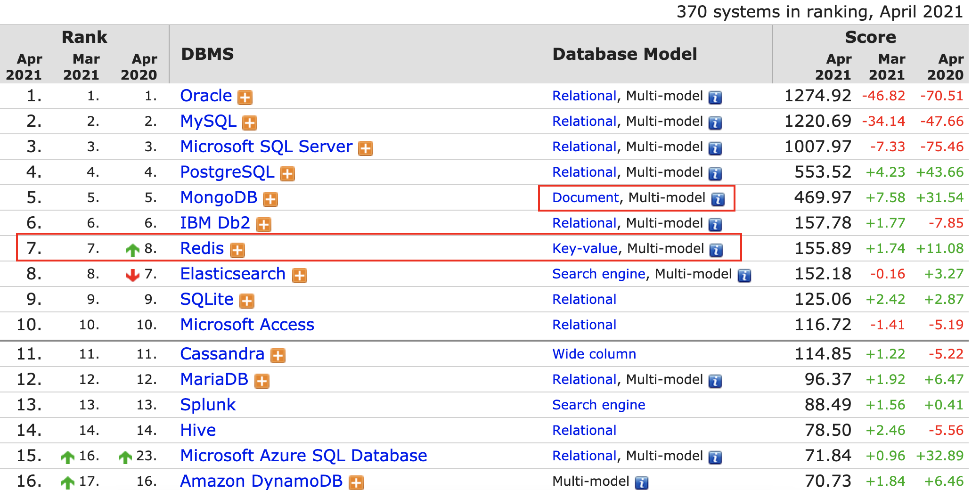Click the Key-value model link for Redis
Image resolution: width=980 pixels, height=490 pixels.
point(585,248)
